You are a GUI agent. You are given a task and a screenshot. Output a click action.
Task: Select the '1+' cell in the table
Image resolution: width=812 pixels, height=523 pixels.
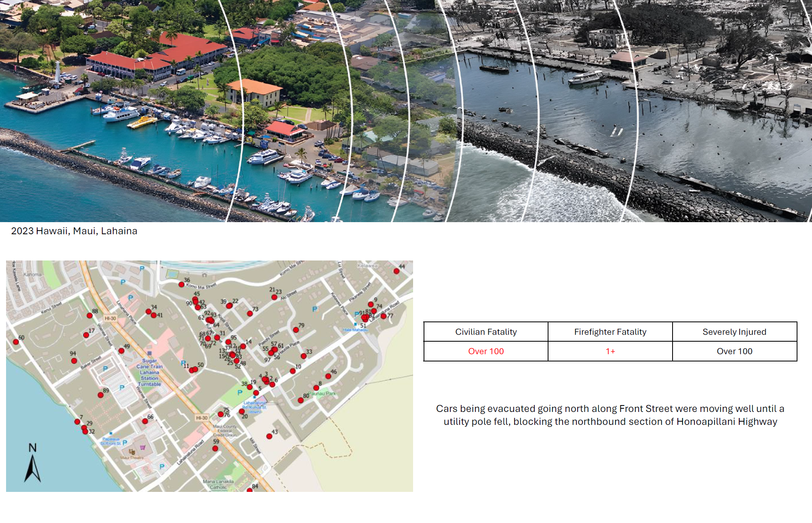[610, 351]
